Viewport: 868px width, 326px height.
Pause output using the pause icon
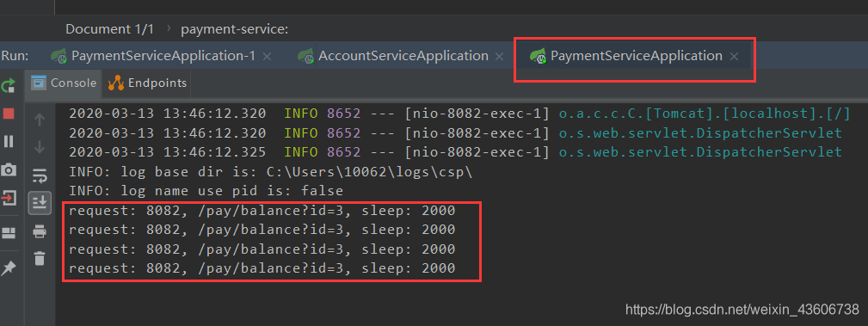point(9,142)
